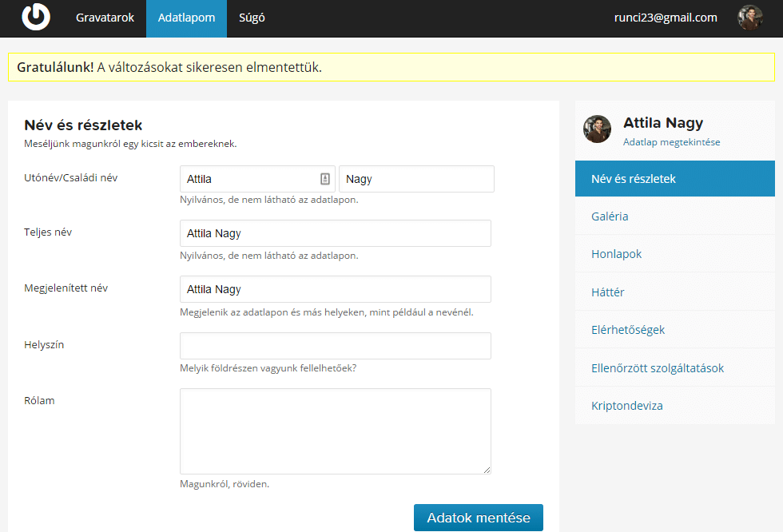The width and height of the screenshot is (783, 532).
Task: Open the Gravatarok menu item
Action: 104,18
